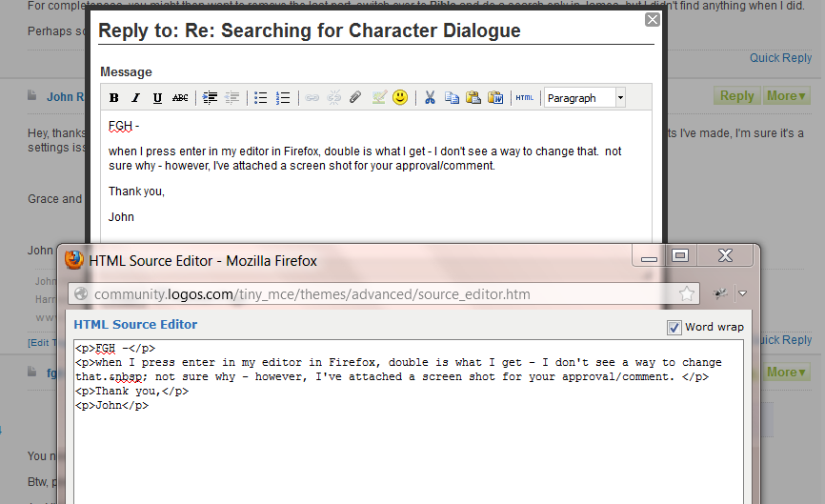Click the insert image icon
This screenshot has width=825, height=504.
[379, 97]
